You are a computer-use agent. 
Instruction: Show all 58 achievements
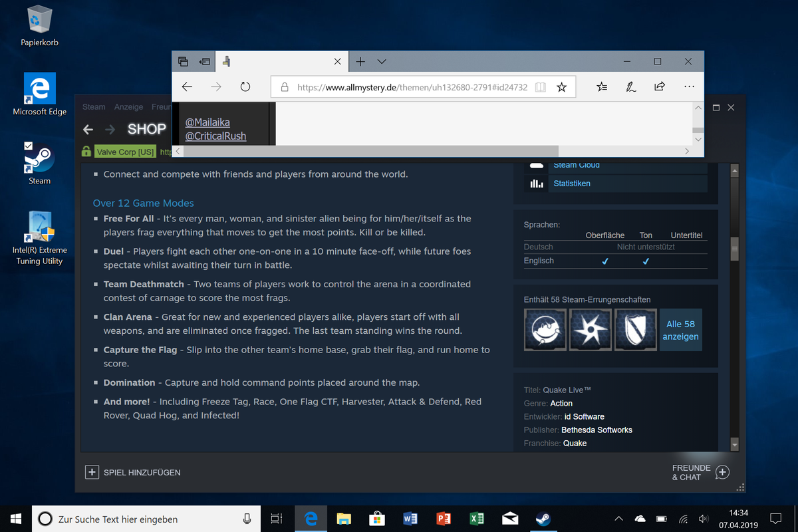680,330
